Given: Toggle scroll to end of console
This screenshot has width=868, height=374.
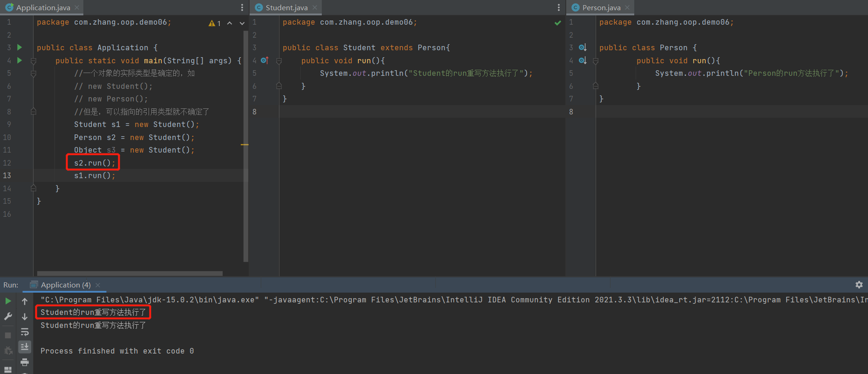Looking at the screenshot, I should click(25, 347).
